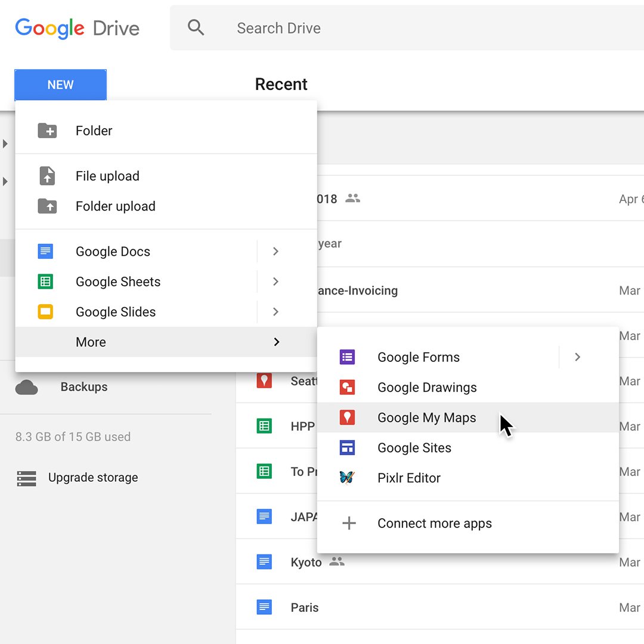Click the green Google Sheets icon

[45, 281]
